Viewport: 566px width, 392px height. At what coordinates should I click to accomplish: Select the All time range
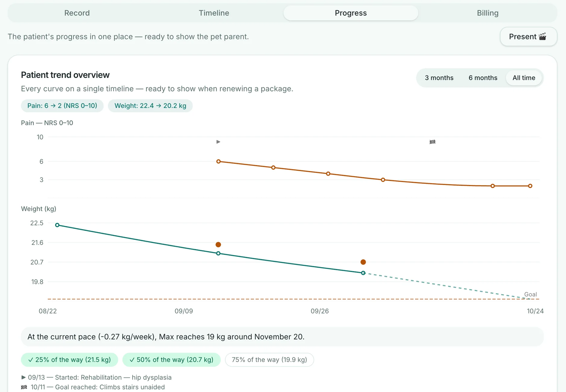[524, 78]
